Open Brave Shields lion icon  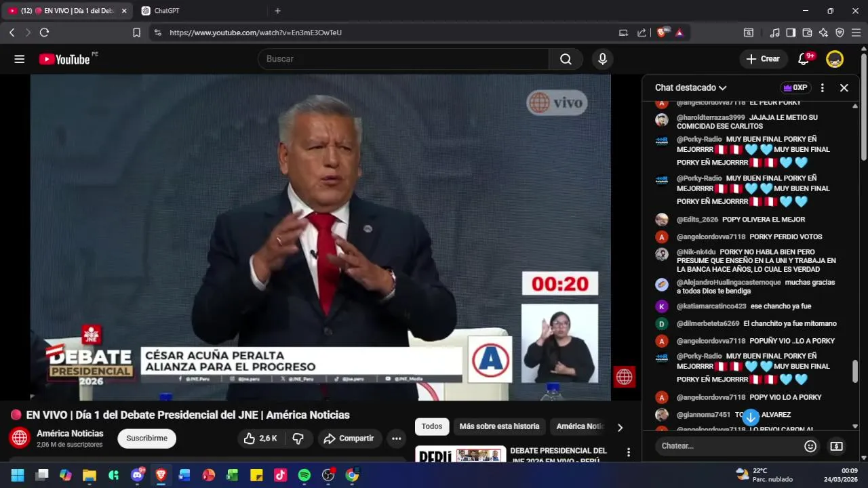pyautogui.click(x=663, y=33)
